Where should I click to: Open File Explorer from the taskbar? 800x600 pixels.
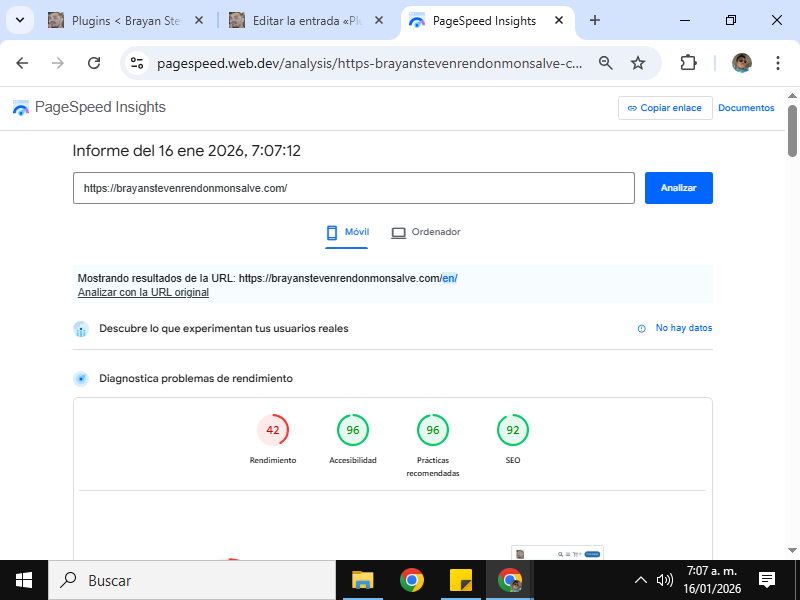[362, 580]
